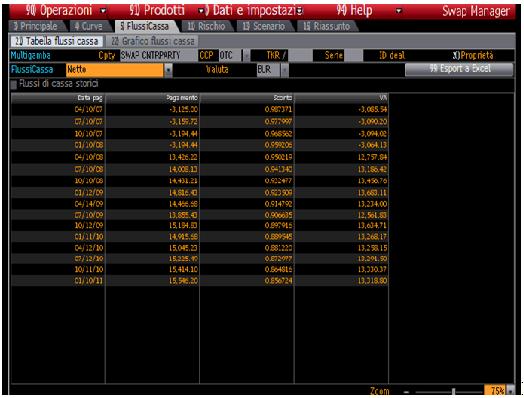The height and width of the screenshot is (398, 524).
Task: Open the zoom percentage dropdown arrow
Action: coord(510,391)
